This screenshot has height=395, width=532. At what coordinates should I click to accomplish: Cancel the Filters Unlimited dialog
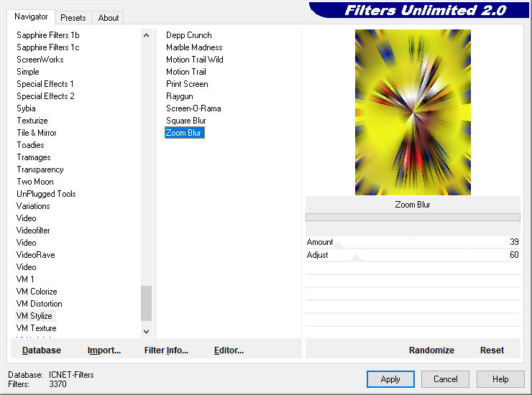(x=445, y=379)
